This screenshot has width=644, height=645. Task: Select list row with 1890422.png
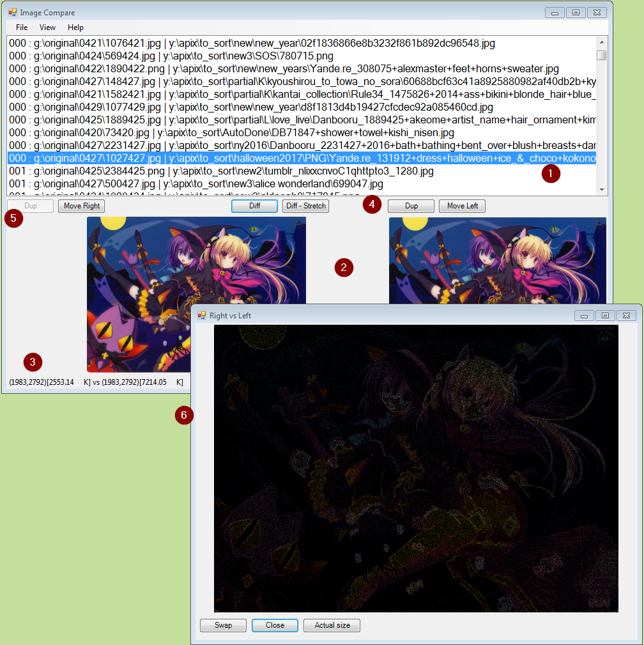pos(302,68)
